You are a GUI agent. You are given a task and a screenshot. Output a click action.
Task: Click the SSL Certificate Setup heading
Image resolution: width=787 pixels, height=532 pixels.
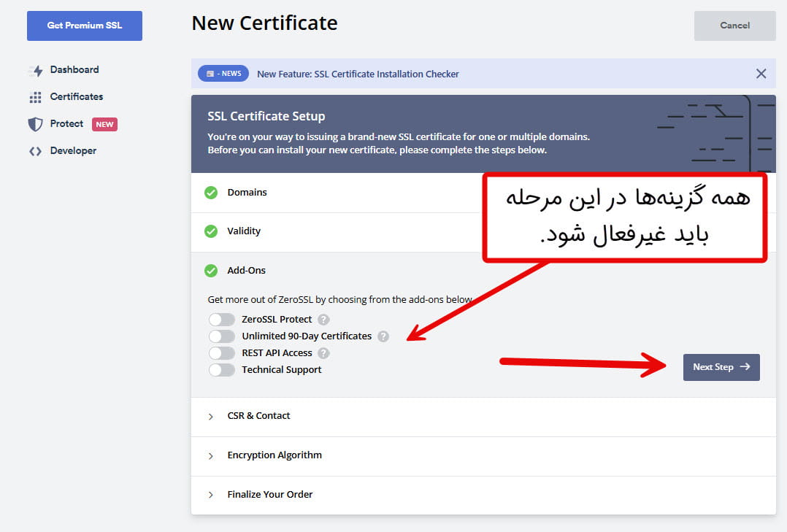point(266,117)
